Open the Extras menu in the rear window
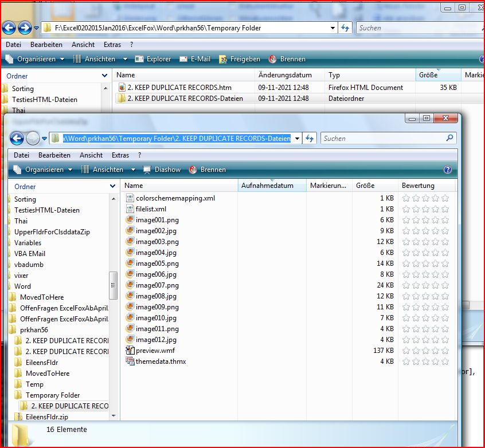Viewport: 485px width, 448px height. (x=112, y=45)
